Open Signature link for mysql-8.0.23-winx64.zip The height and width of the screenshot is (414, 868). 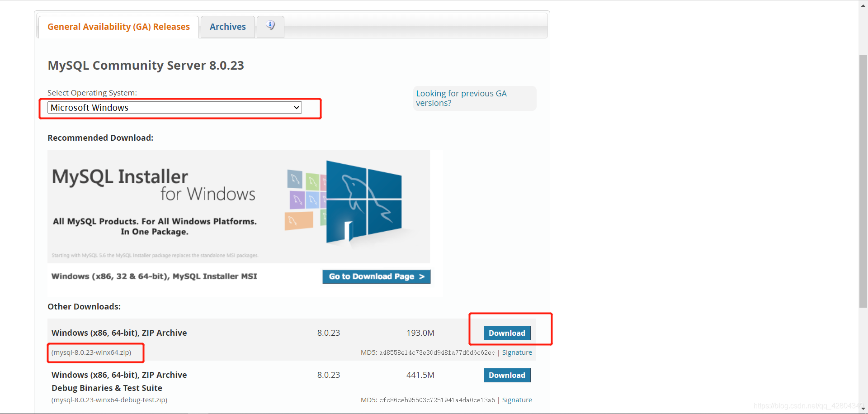pyautogui.click(x=517, y=352)
